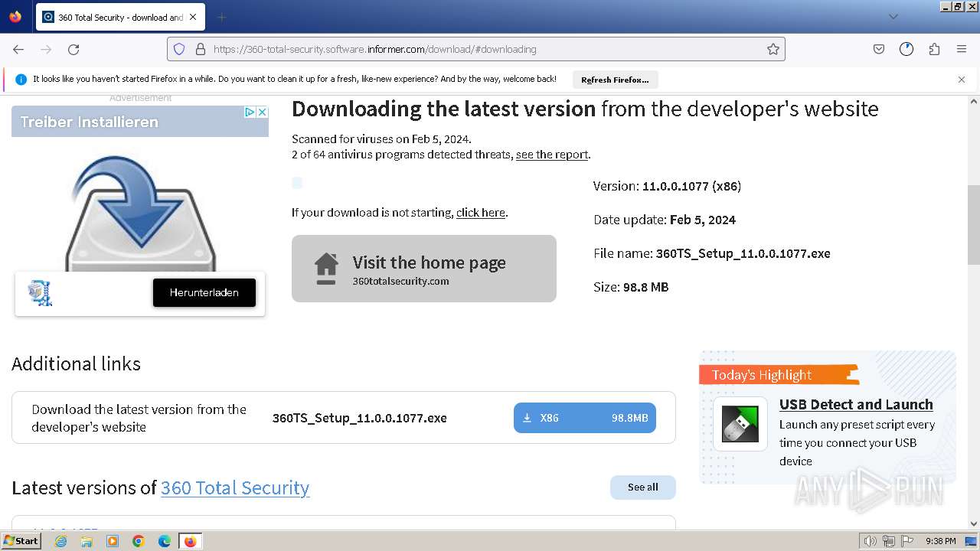The width and height of the screenshot is (980, 551).
Task: Click the Action Center flag icon
Action: pyautogui.click(x=907, y=541)
